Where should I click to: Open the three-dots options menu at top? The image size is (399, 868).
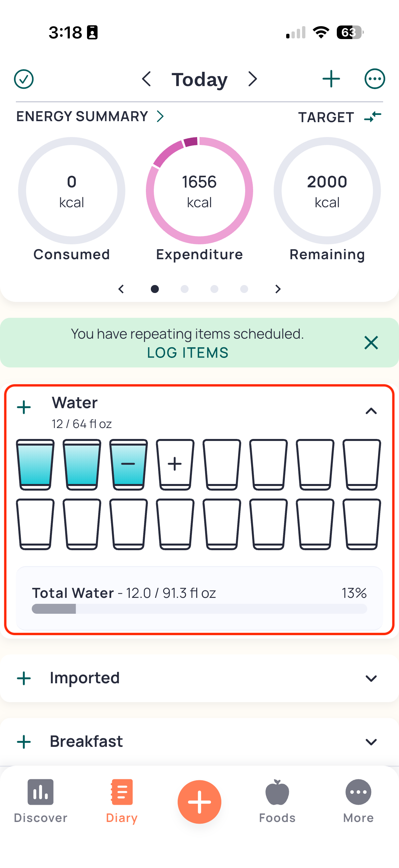[375, 79]
